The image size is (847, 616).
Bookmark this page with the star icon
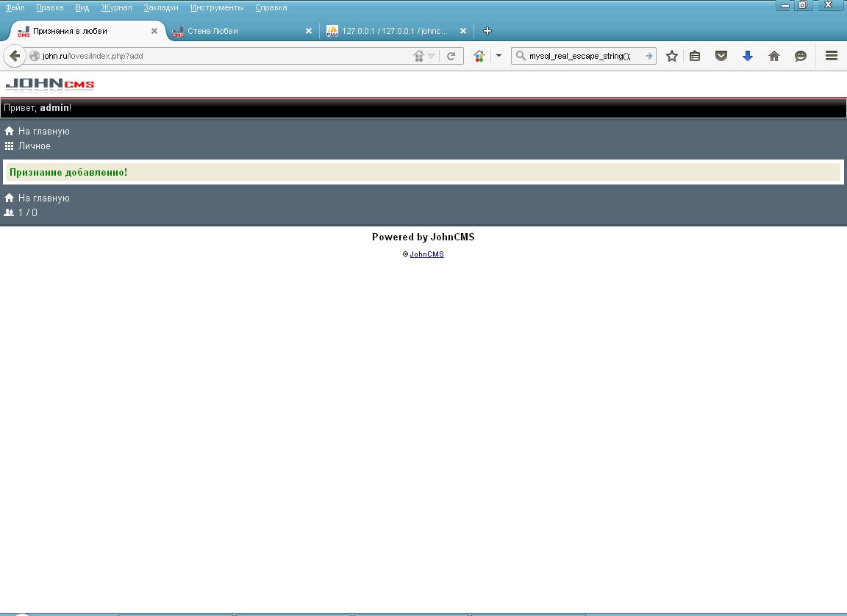(671, 56)
